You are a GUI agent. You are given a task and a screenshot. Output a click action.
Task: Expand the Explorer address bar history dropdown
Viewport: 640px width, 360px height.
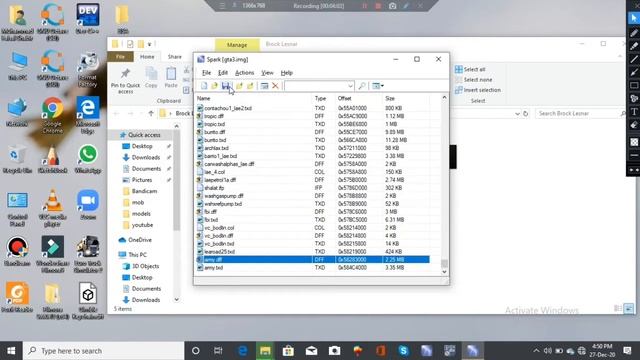[x=517, y=113]
